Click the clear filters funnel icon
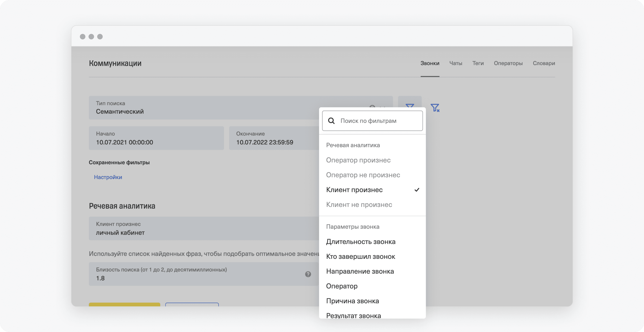 pyautogui.click(x=435, y=108)
